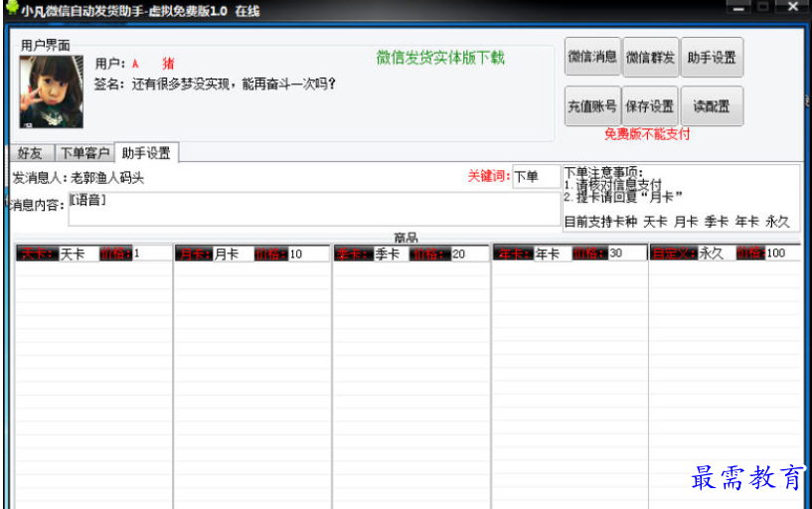
Task: Click the 下单注意事项 notes text area
Action: pos(681,197)
